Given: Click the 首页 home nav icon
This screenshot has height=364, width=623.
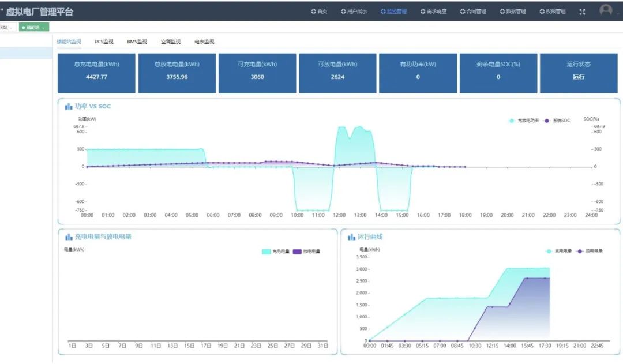Looking at the screenshot, I should click(x=313, y=12).
